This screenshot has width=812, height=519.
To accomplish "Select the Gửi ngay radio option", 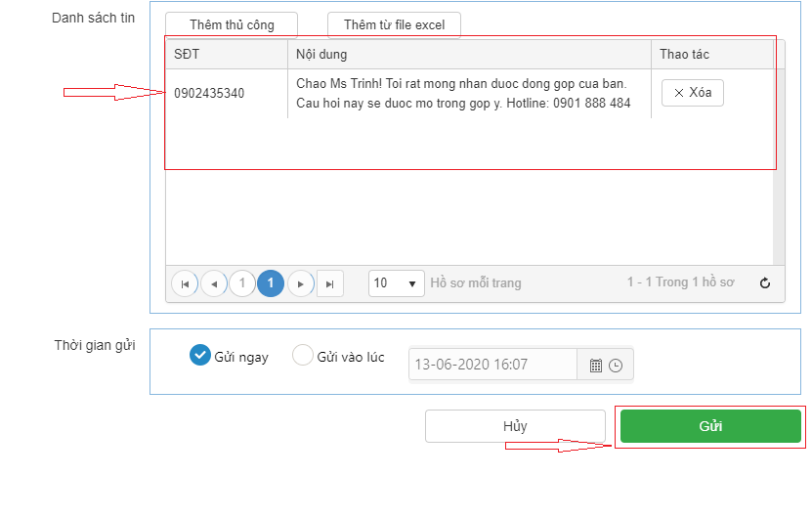I will 200,356.
